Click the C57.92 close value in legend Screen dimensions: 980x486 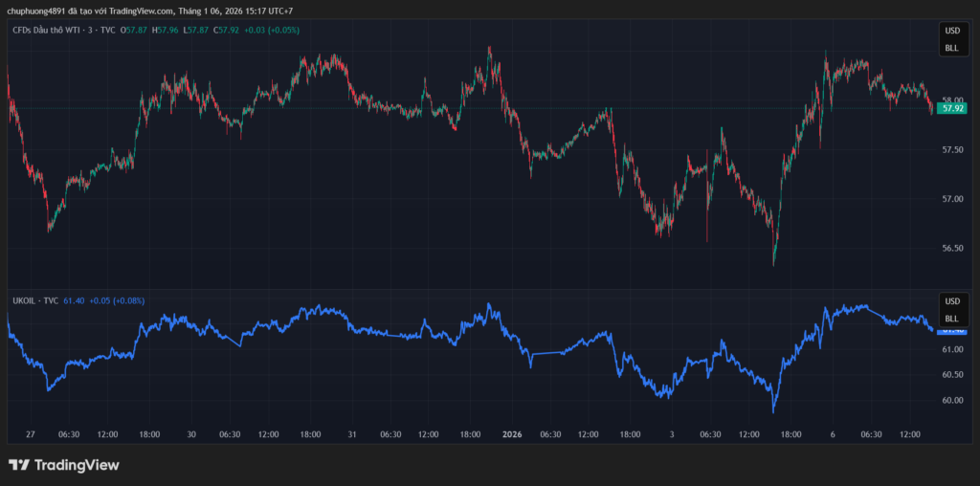(227, 31)
